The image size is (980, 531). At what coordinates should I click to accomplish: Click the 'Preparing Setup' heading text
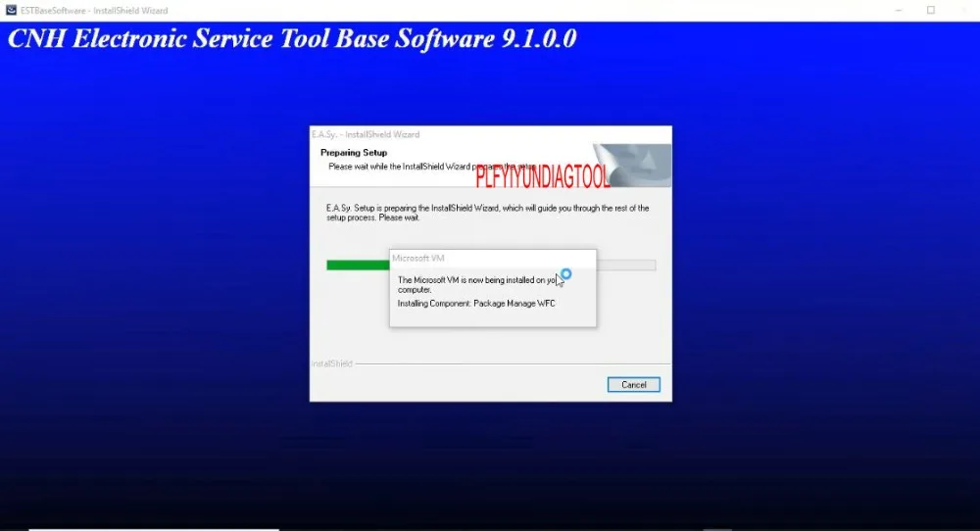coord(354,153)
